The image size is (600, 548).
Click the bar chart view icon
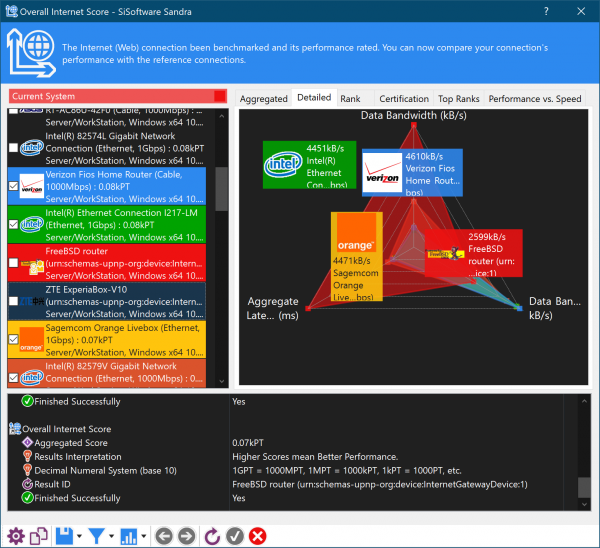129,537
